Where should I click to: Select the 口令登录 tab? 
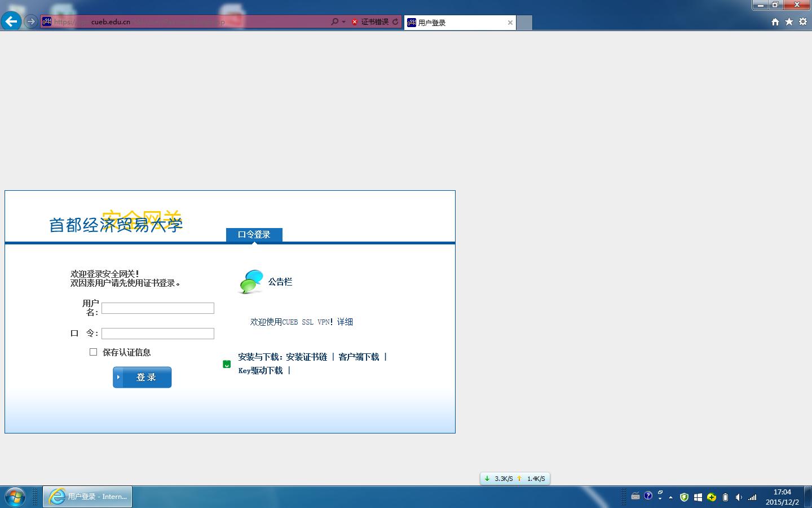[254, 234]
